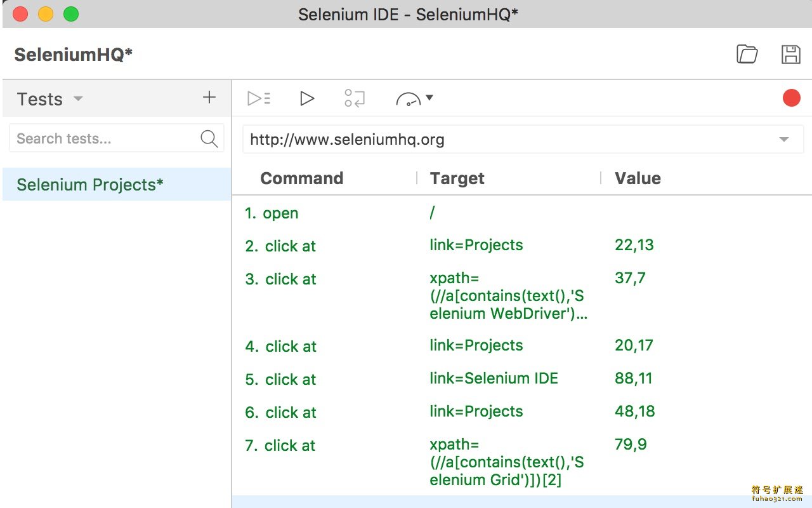Viewport: 812px width, 508px height.
Task: Select step 4 click at command
Action: 280,347
